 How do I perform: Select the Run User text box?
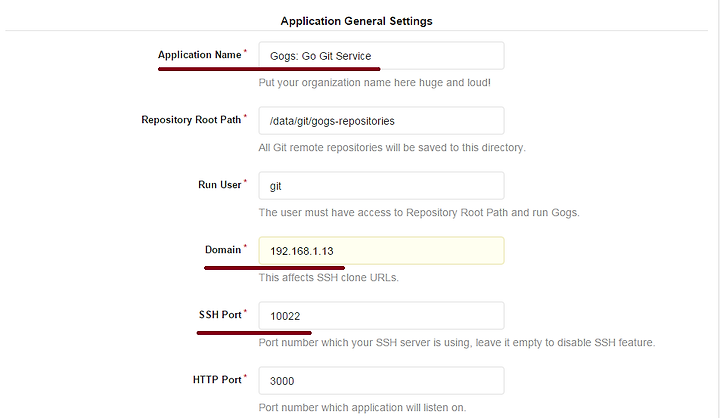381,186
